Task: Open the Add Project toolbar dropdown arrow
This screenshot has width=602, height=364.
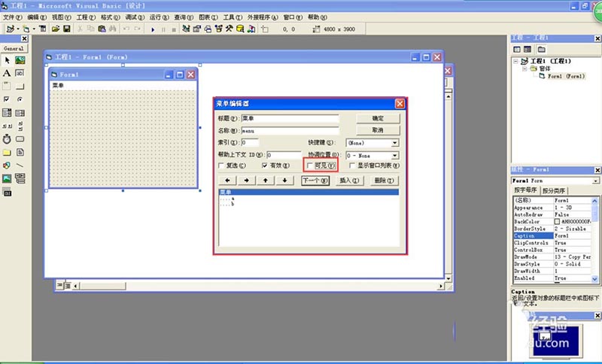Action: (17, 29)
